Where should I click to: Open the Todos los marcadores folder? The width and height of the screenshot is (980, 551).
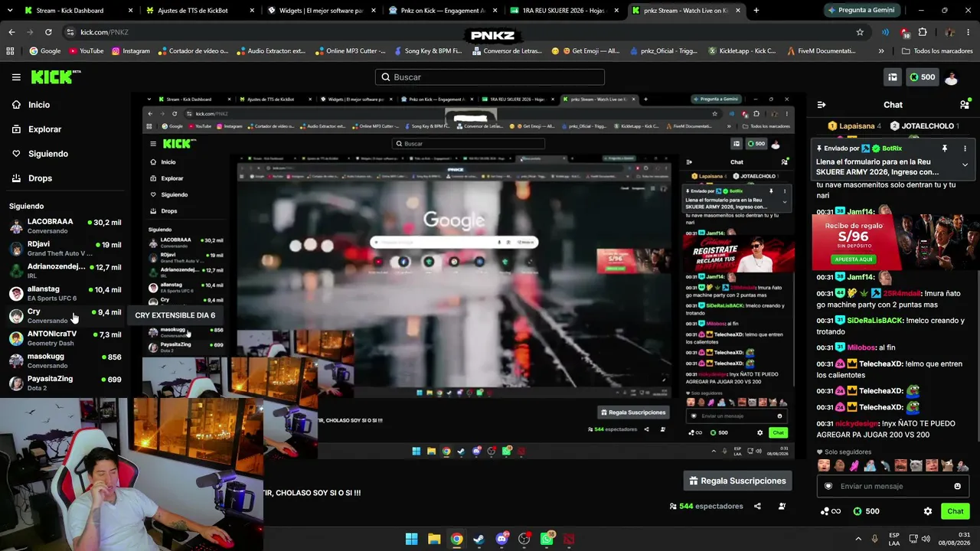pyautogui.click(x=937, y=51)
